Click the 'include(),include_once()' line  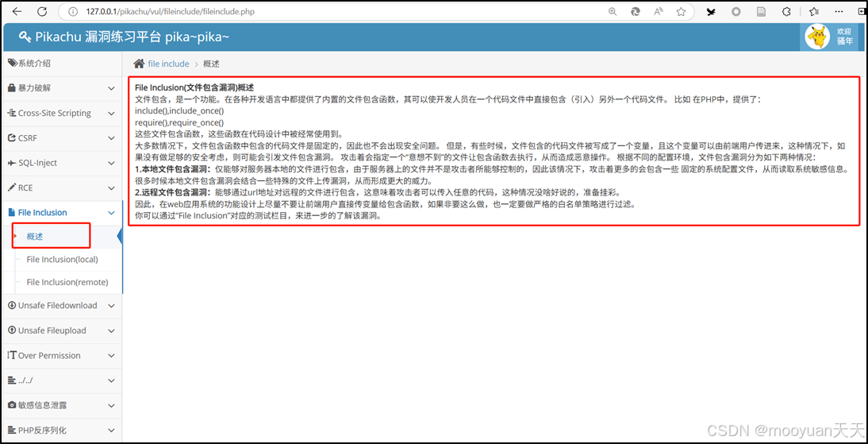179,110
